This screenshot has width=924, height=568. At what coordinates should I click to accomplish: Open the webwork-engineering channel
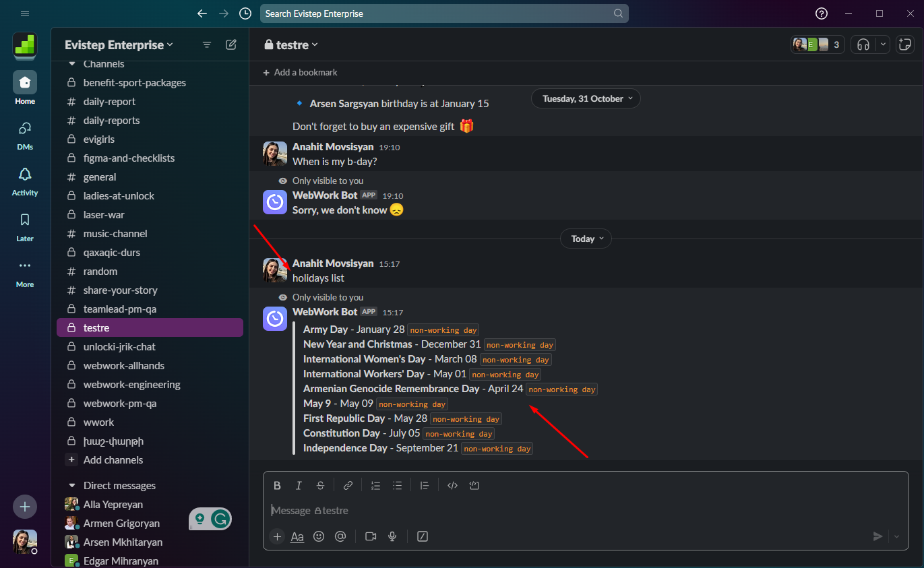click(131, 384)
